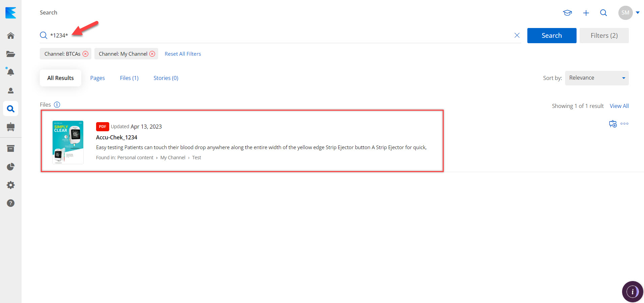The image size is (644, 303).
Task: Switch to the Files (1) tab
Action: [x=129, y=78]
